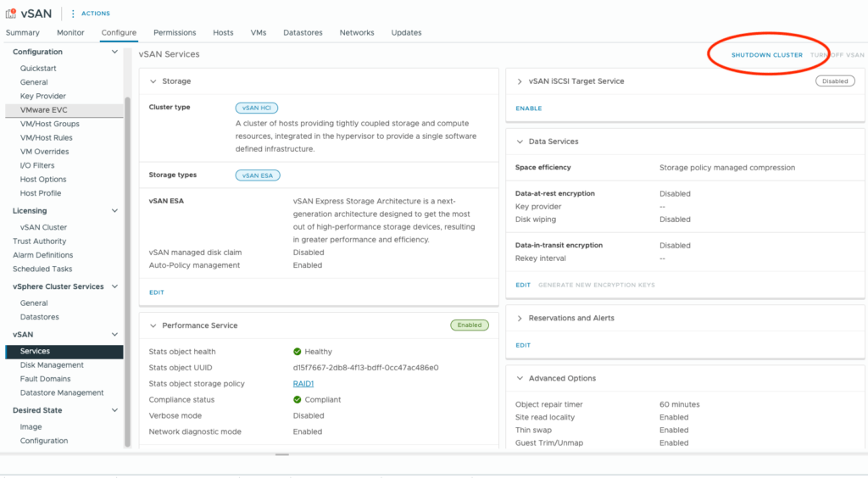This screenshot has height=478, width=868.
Task: Click the Shutdown Cluster button
Action: coord(766,55)
